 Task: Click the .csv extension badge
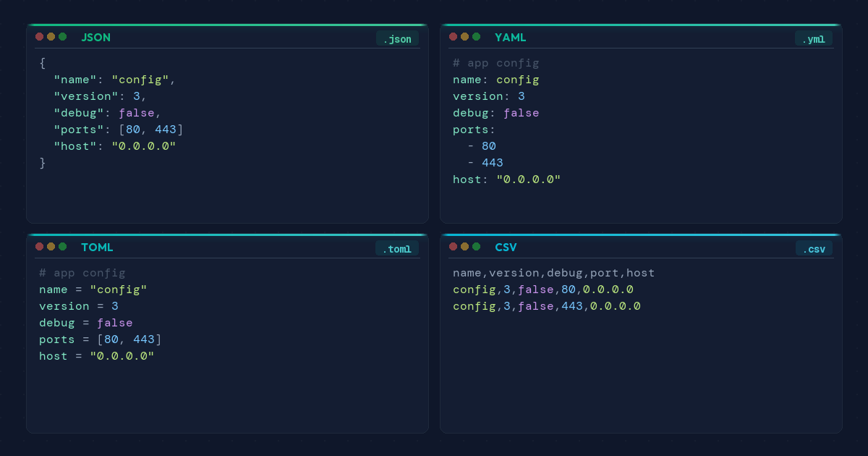click(x=813, y=248)
